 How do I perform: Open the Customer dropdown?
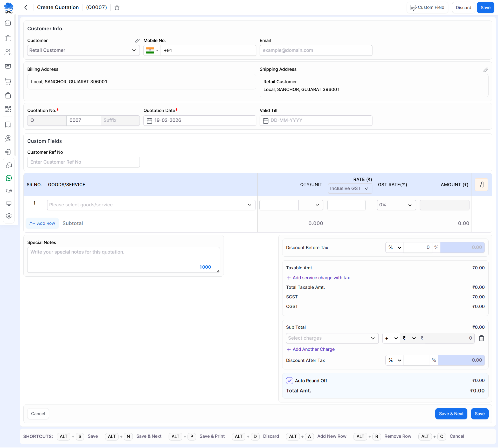click(x=83, y=50)
